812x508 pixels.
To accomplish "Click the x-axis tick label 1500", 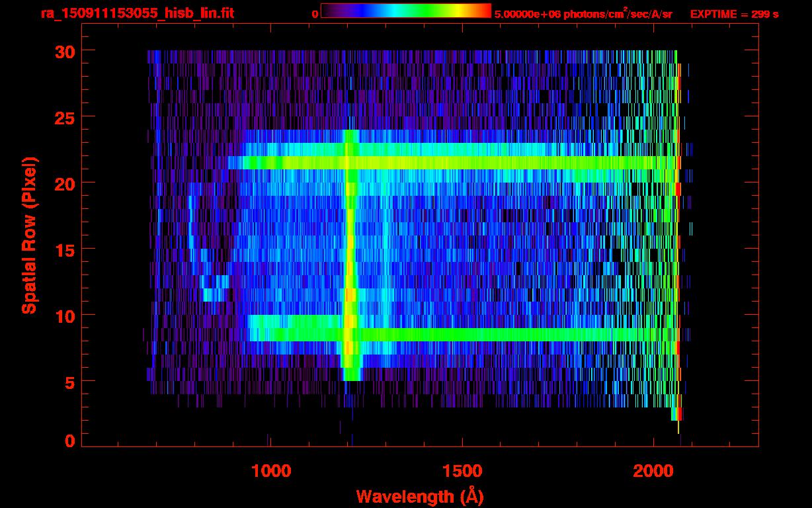I will (462, 471).
